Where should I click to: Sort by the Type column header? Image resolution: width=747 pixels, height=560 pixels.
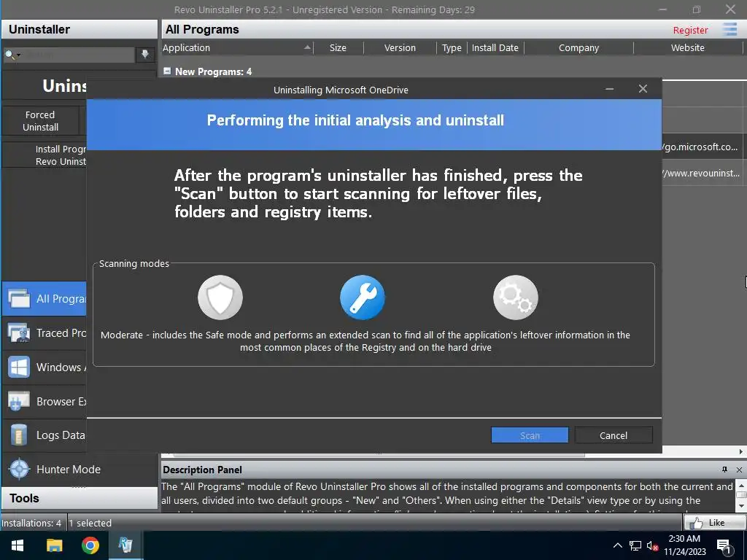click(x=451, y=47)
